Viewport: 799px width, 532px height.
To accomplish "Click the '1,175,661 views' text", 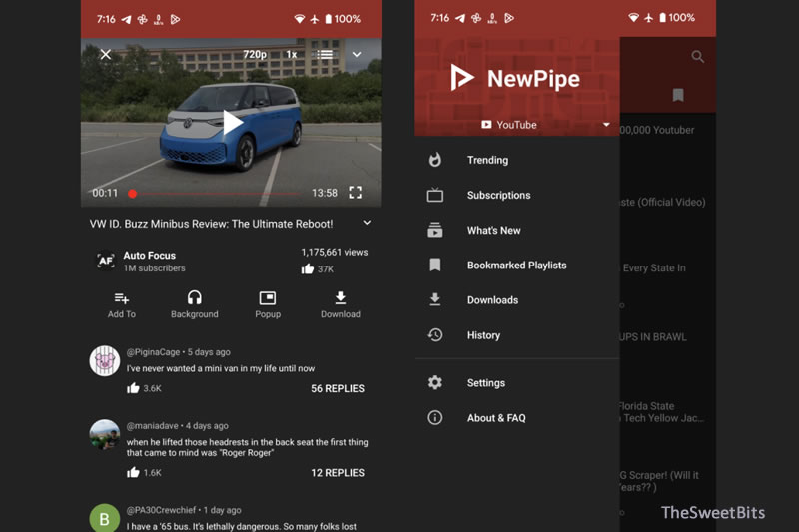I will point(335,252).
